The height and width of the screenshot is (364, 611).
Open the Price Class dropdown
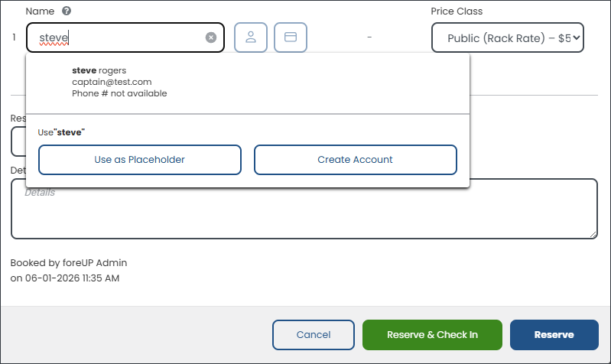(507, 37)
